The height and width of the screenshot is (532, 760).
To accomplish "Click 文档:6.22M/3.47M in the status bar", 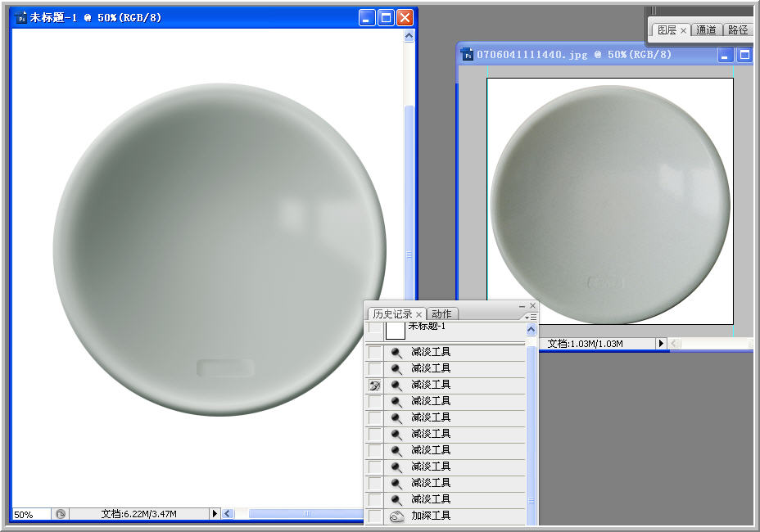I will (x=138, y=514).
